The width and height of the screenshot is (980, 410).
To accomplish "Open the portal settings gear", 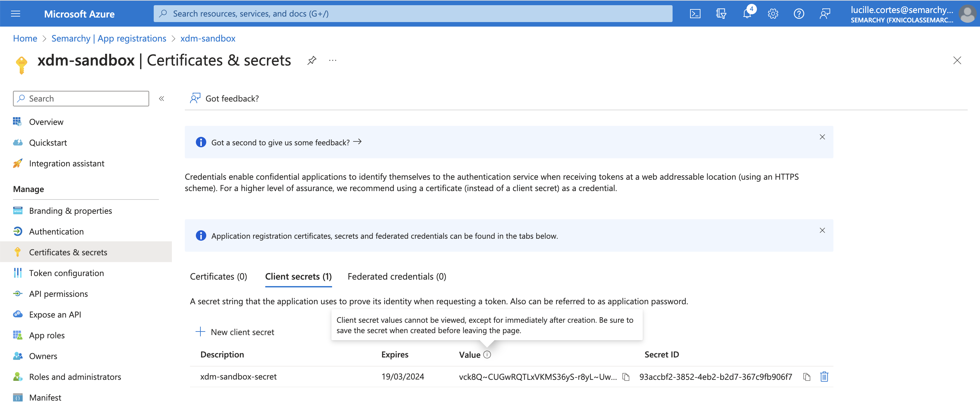I will point(773,14).
